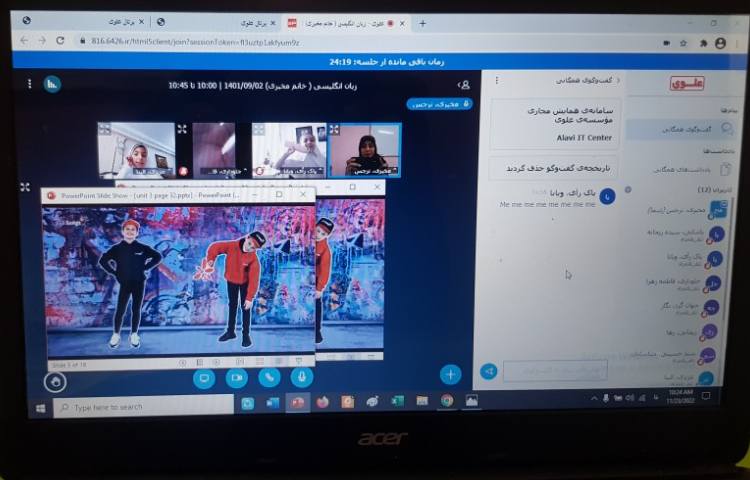The width and height of the screenshot is (750, 480).
Task: Click the slide image with two dancing boys
Action: coord(178,281)
